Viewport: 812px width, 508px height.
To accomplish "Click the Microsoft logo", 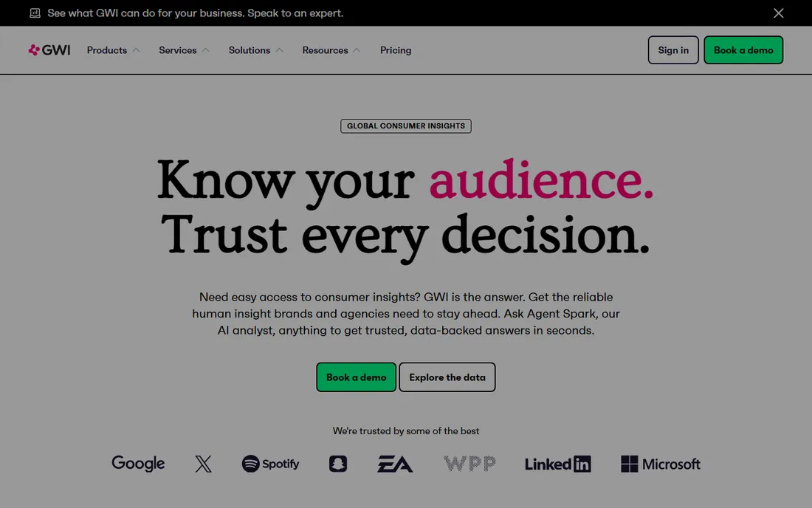I will [x=660, y=464].
